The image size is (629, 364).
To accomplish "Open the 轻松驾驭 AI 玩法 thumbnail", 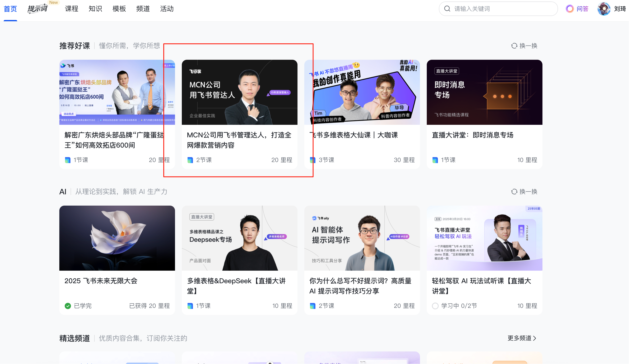I will pos(484,238).
